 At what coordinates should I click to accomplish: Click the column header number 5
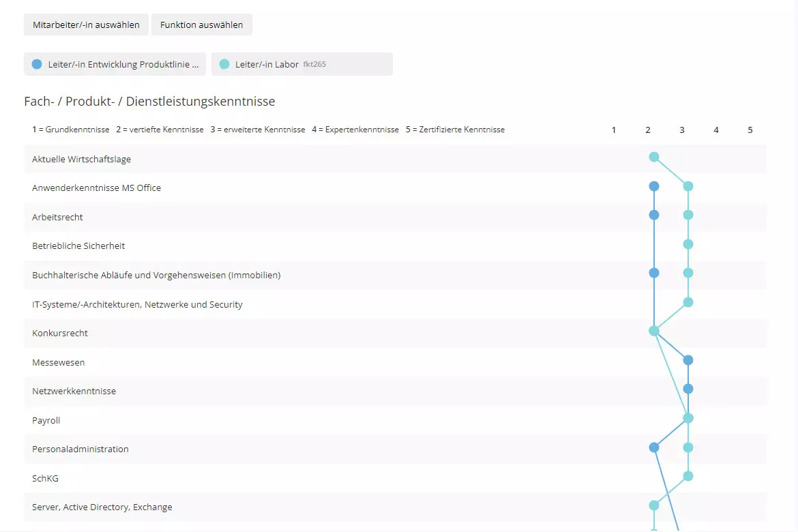[x=750, y=130]
